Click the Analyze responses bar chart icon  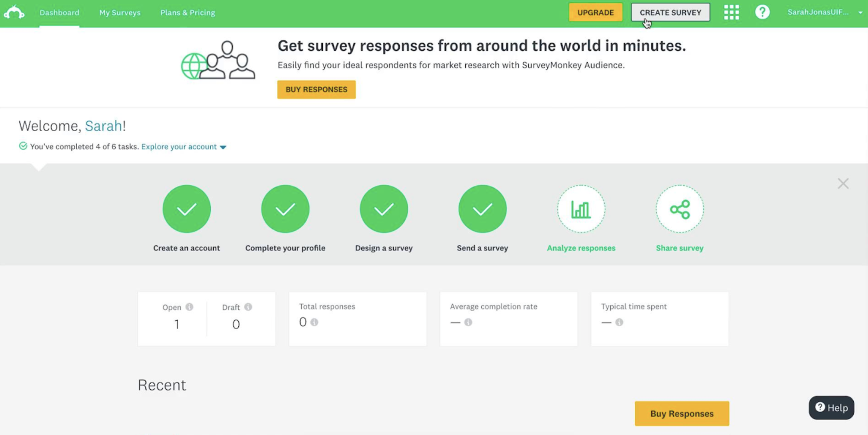point(581,209)
